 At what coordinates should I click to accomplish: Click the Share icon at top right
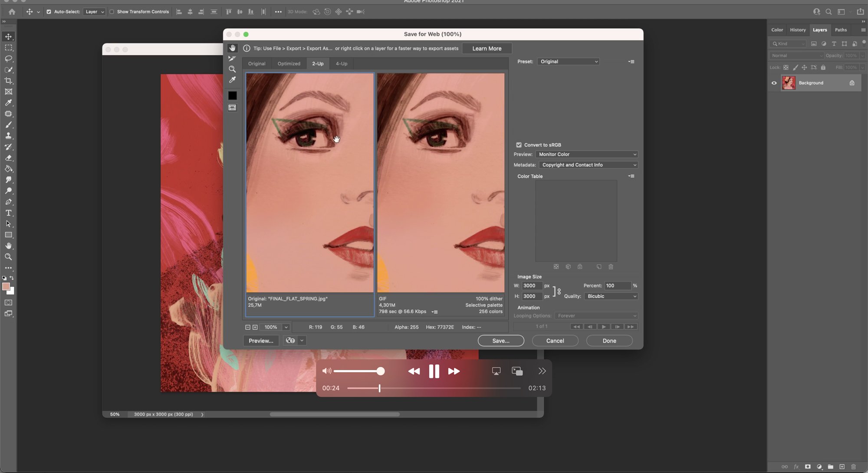[x=860, y=12]
